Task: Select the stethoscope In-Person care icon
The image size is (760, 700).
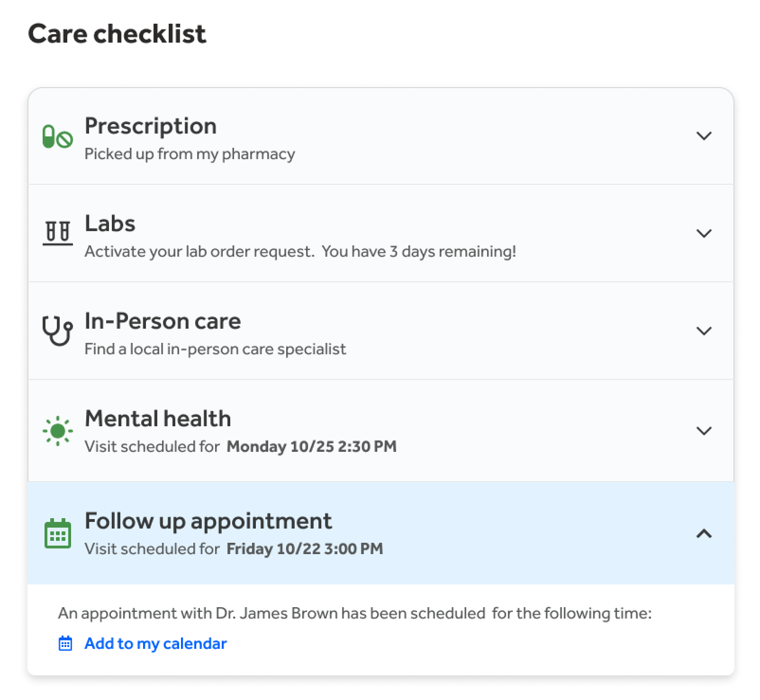Action: (x=57, y=330)
